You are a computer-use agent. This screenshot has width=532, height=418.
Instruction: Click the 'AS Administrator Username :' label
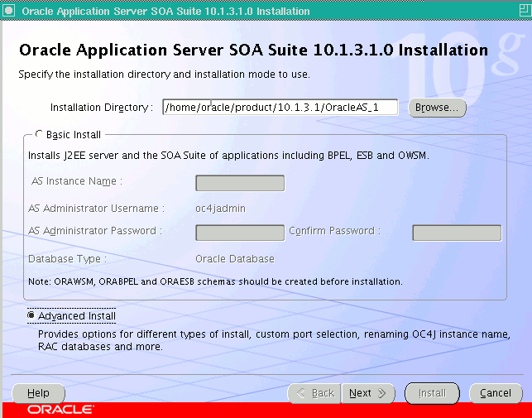point(96,209)
